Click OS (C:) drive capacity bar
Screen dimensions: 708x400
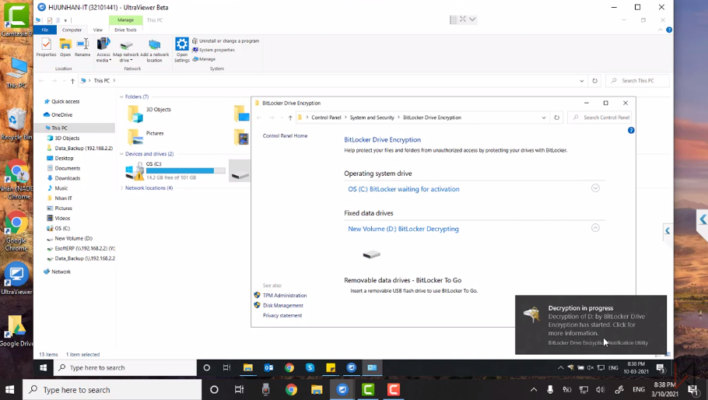click(x=186, y=171)
